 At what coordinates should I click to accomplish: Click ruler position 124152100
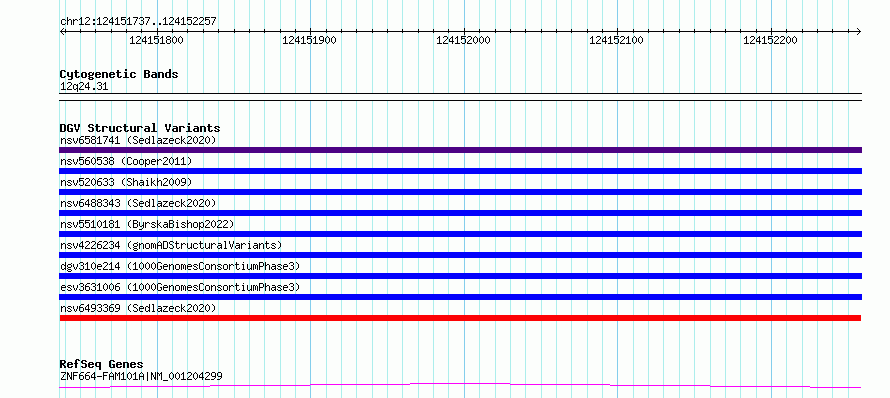tap(617, 40)
